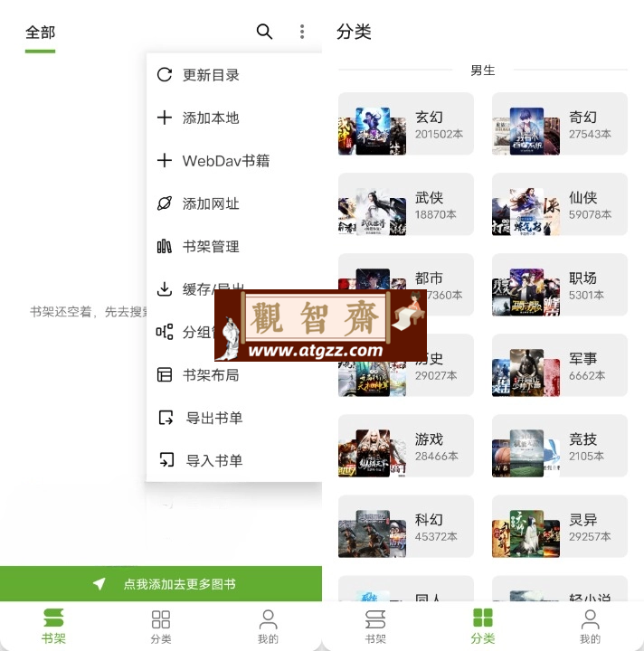The height and width of the screenshot is (651, 644).
Task: Open the 军事 category card
Action: 559,365
